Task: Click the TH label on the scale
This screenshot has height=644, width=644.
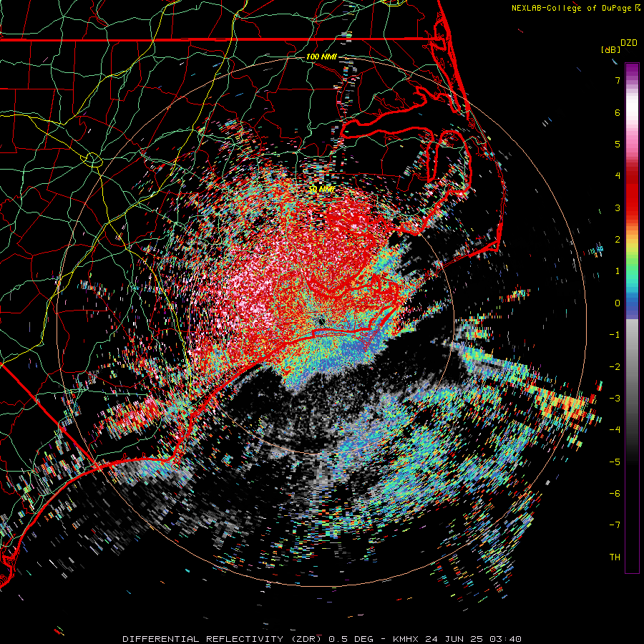Action: point(615,557)
